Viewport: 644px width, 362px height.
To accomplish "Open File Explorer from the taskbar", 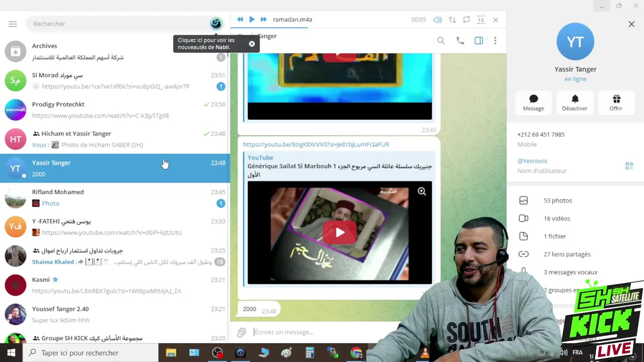I will 171,353.
